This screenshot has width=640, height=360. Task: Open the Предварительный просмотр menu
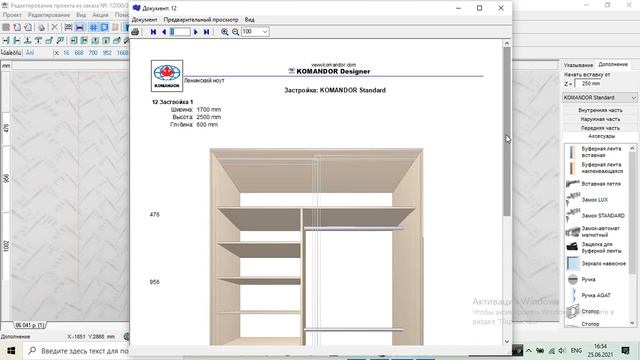click(x=201, y=20)
